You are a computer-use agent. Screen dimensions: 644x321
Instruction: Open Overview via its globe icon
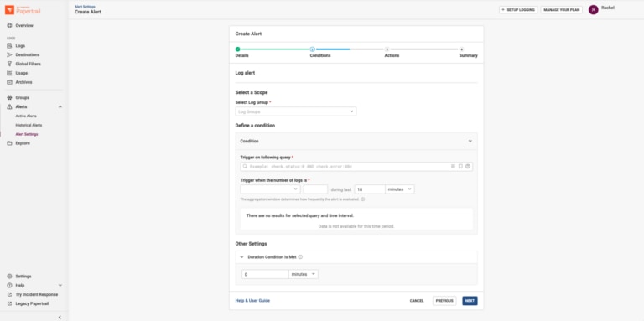pyautogui.click(x=9, y=25)
